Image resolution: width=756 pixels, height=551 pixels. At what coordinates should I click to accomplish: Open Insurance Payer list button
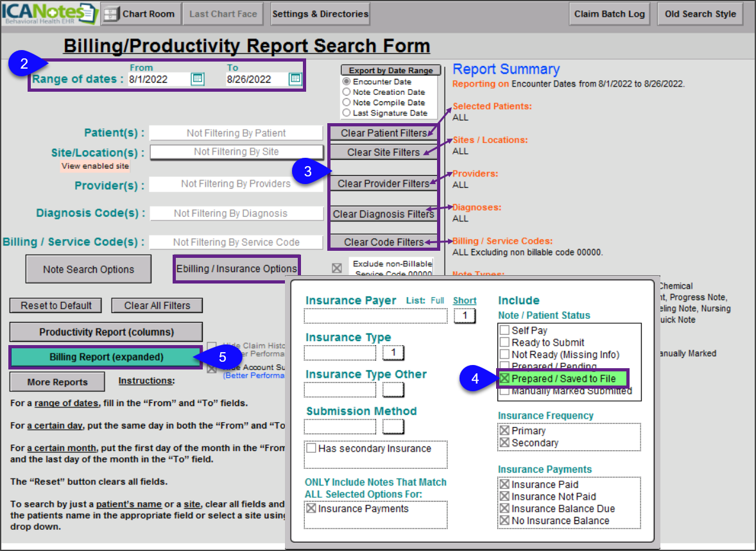click(463, 316)
